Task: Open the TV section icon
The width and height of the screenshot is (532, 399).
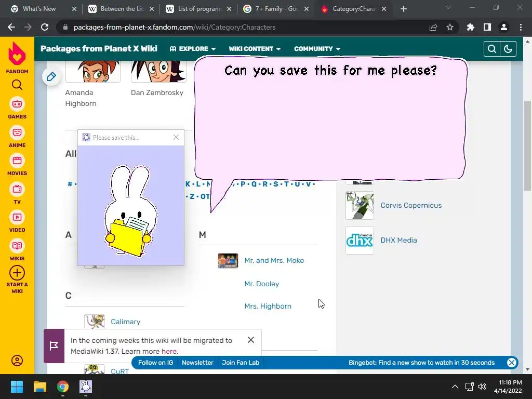Action: [17, 189]
